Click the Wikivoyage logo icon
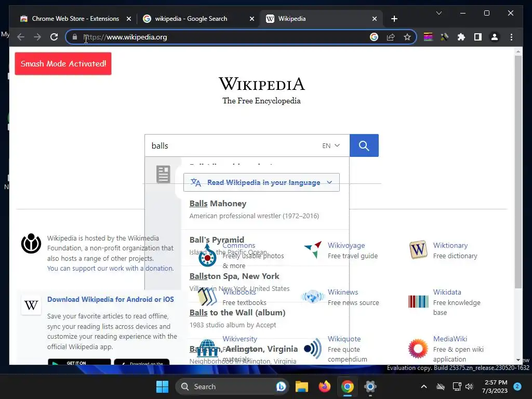 point(313,250)
